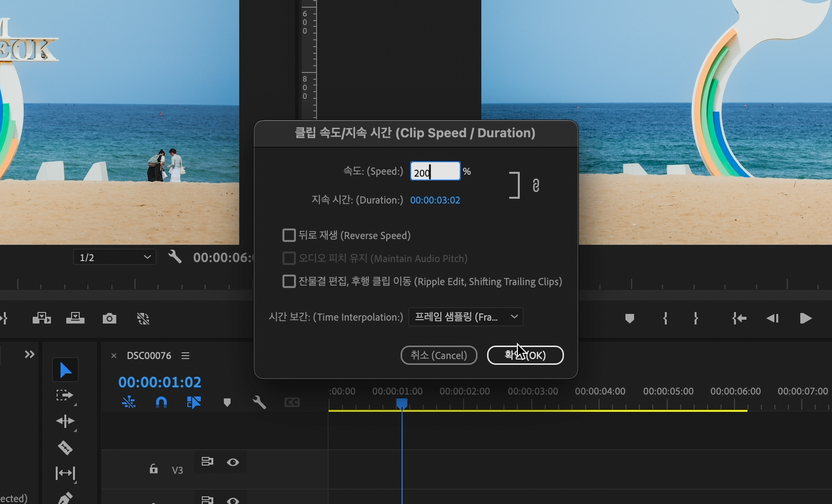Click the speed/duration link chain icon
Viewport: 832px width, 504px height.
click(536, 185)
